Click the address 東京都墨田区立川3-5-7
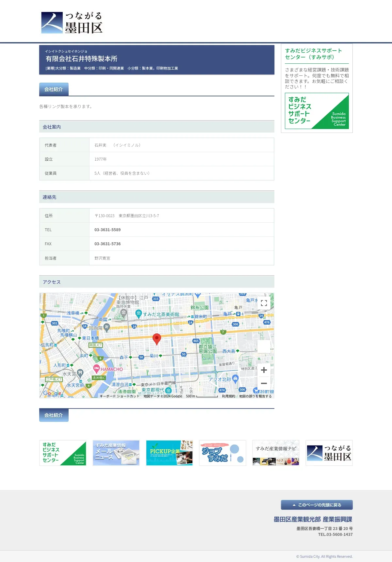Image resolution: width=392 pixels, height=562 pixels. [139, 216]
